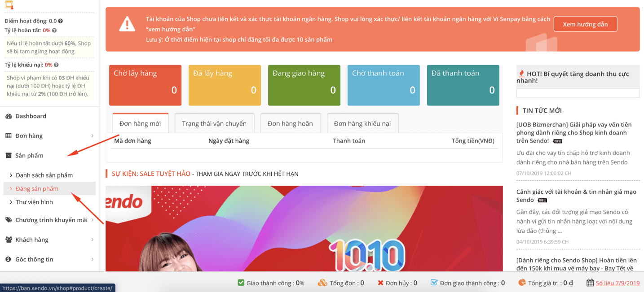Click the SỰ KIỆN: SALE TUYỆT HẢO heading

pyautogui.click(x=151, y=174)
